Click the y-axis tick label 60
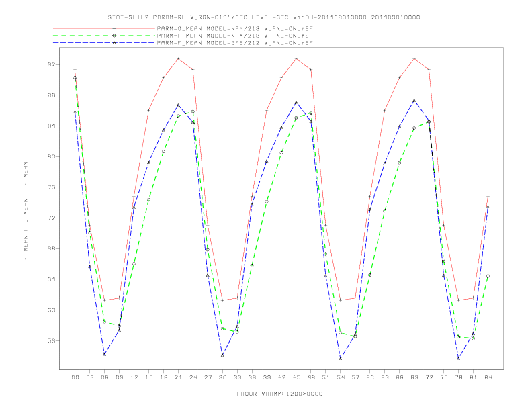The height and width of the screenshot is (411, 532). tap(52, 310)
